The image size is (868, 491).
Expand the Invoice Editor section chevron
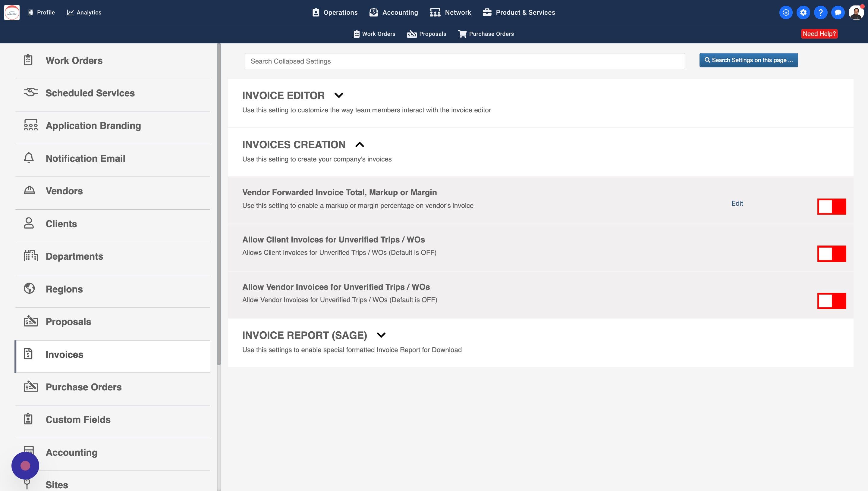tap(339, 95)
